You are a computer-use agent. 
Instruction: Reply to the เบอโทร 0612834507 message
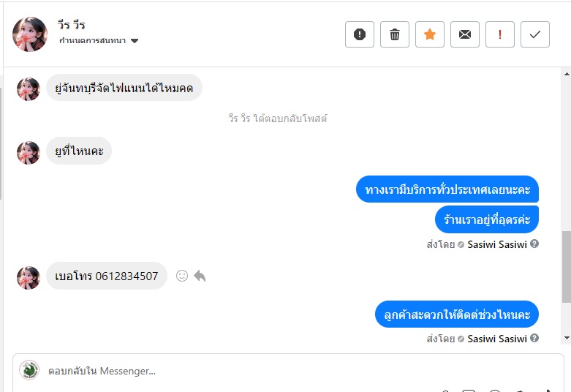[x=200, y=276]
